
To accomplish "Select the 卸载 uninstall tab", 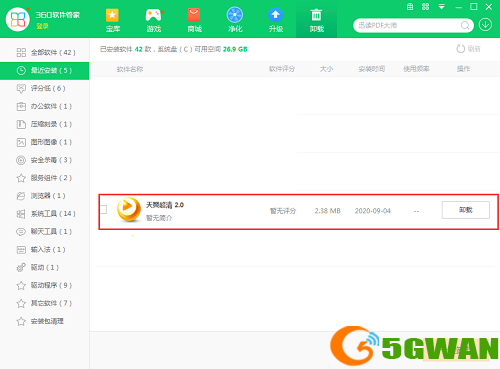I will click(316, 20).
